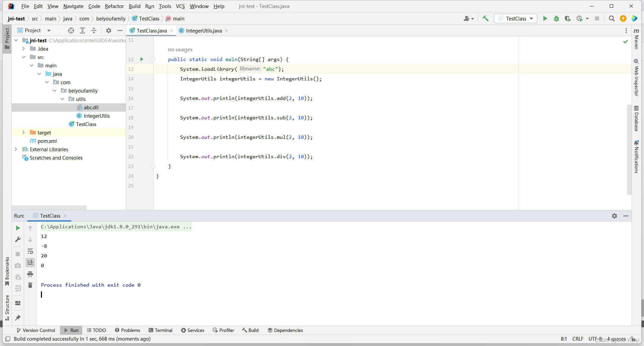
Task: Open the profiler run dropdown arrow
Action: click(x=587, y=18)
